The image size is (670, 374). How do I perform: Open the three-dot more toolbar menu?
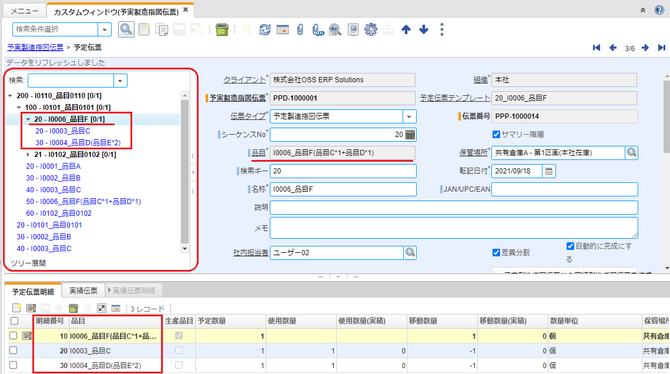tap(442, 29)
